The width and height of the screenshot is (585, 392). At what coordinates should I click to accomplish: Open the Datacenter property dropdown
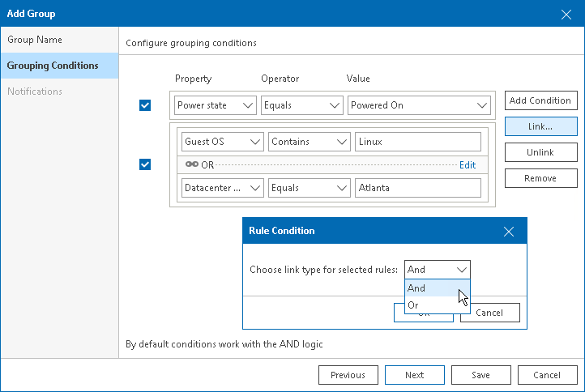click(223, 188)
